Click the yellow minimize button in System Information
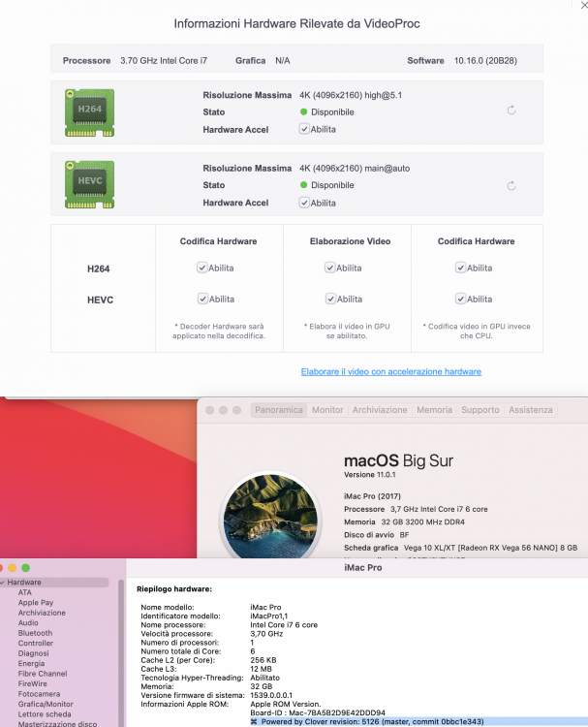Screen dimensions: 588x727 13,568
